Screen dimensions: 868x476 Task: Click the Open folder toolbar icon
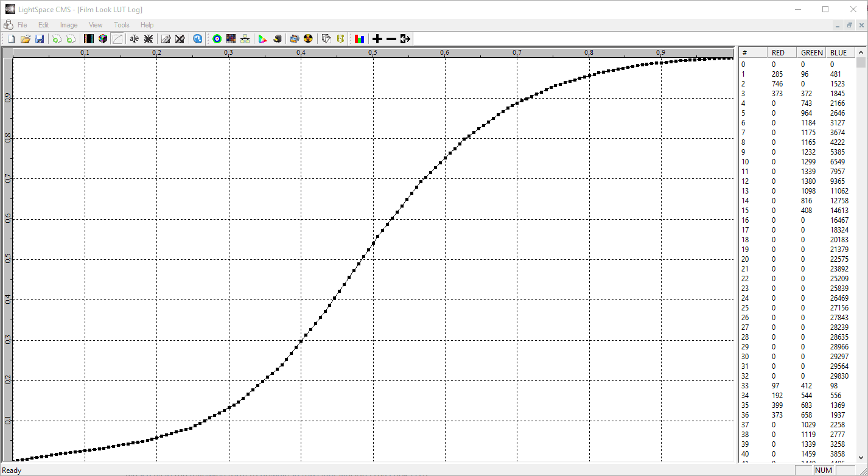[x=26, y=39]
